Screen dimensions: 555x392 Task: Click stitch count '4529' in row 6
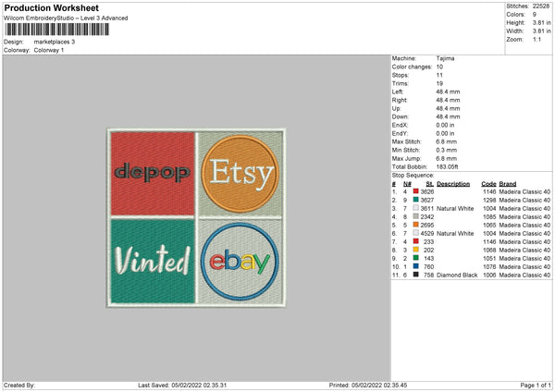[x=427, y=234]
